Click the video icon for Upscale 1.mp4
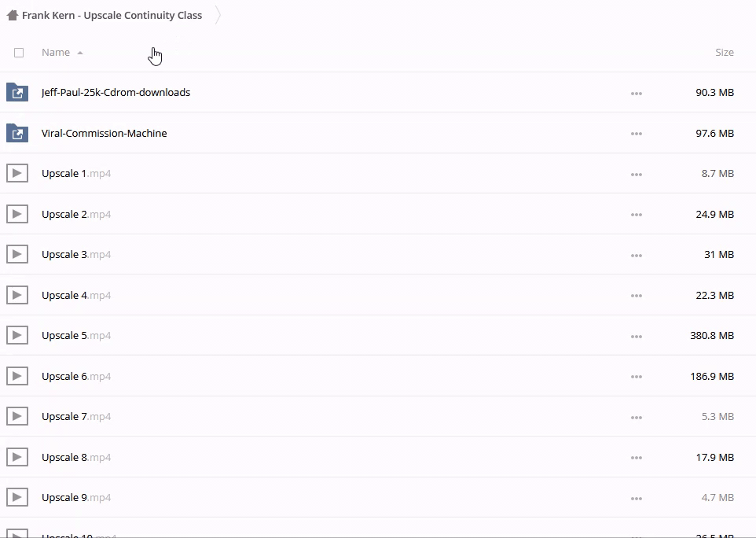756x538 pixels. click(x=17, y=174)
